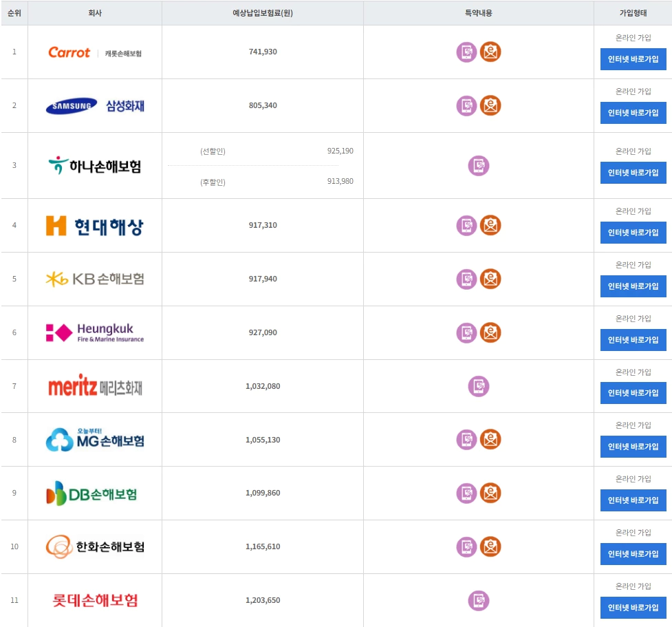Click meritz 메리츠화재 purple mobile discount icon

478,386
